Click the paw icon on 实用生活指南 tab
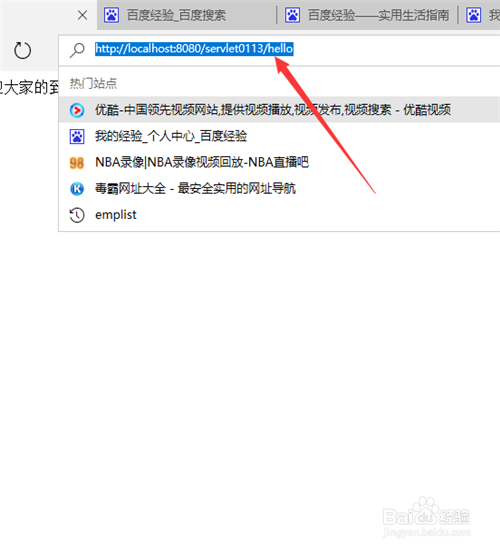This screenshot has width=500, height=550. [x=292, y=15]
